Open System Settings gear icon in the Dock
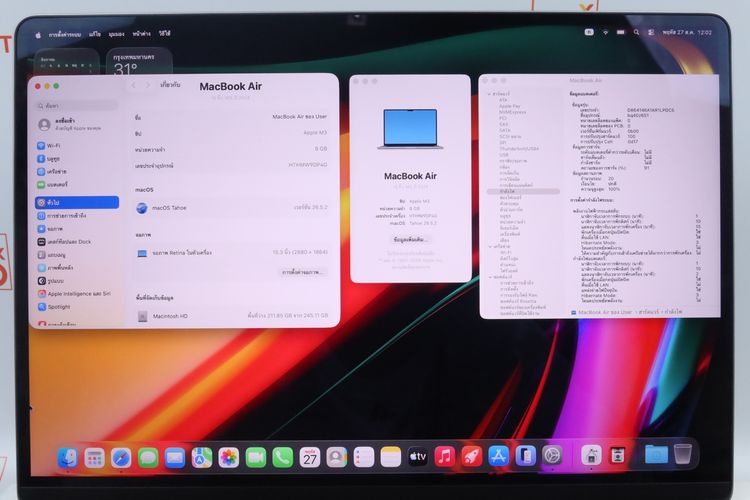 [x=552, y=455]
